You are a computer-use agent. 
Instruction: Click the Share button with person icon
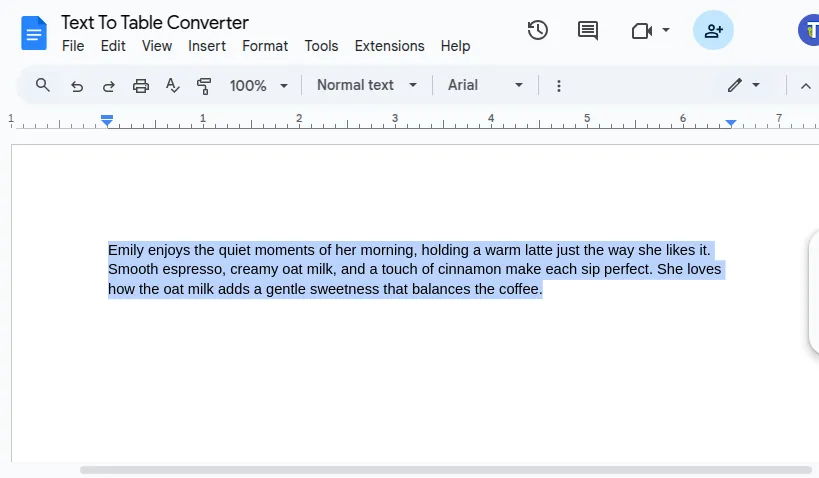pos(713,30)
